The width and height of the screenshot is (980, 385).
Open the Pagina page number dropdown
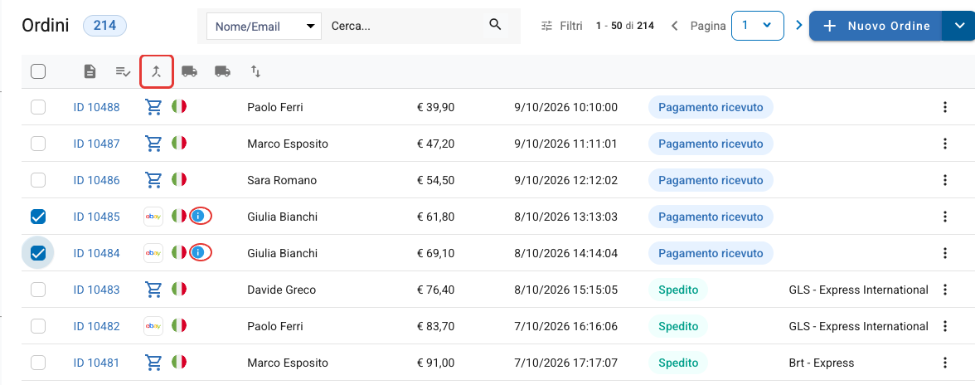pos(758,26)
